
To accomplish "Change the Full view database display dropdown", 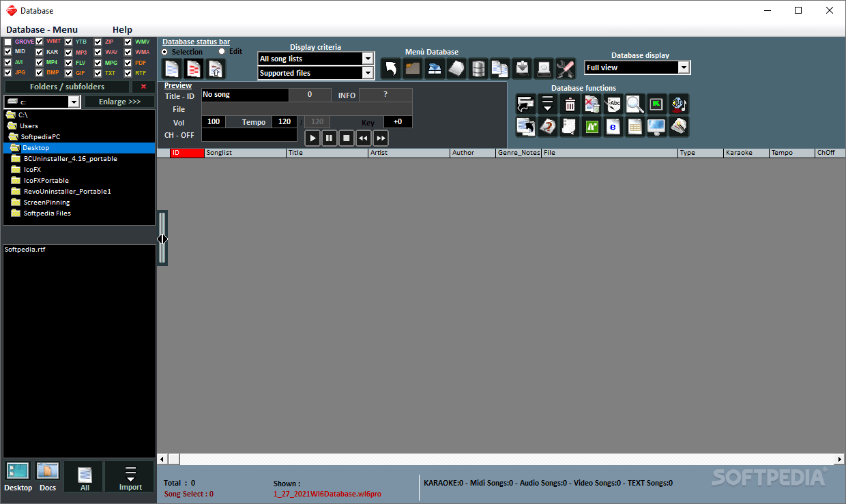I will click(683, 67).
